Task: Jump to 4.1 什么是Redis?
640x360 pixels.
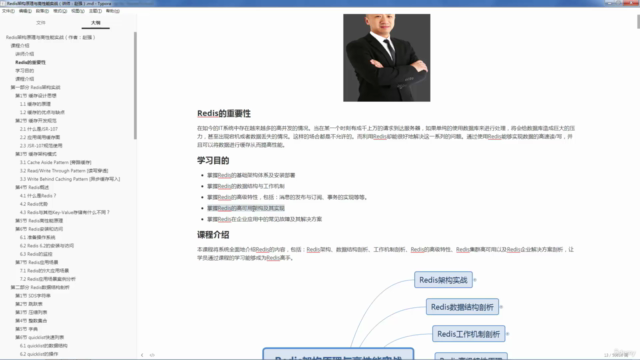Action: point(38,196)
